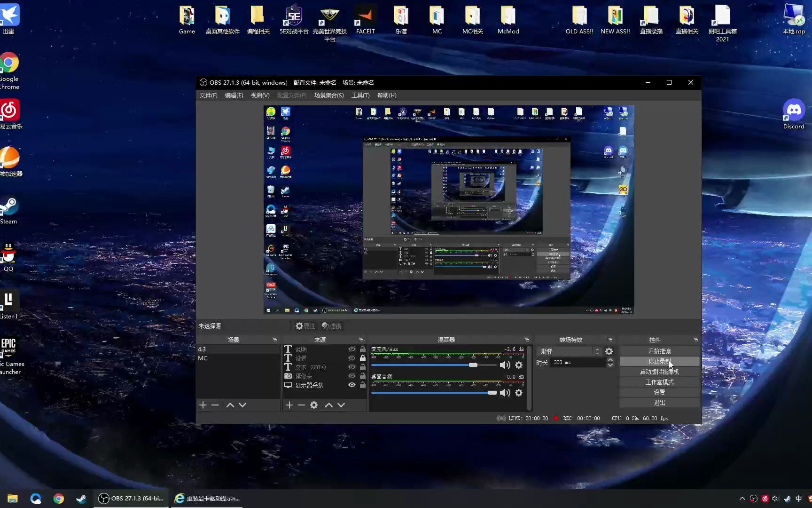This screenshot has height=508, width=812.
Task: Click the 开始推流 button
Action: coord(659,351)
